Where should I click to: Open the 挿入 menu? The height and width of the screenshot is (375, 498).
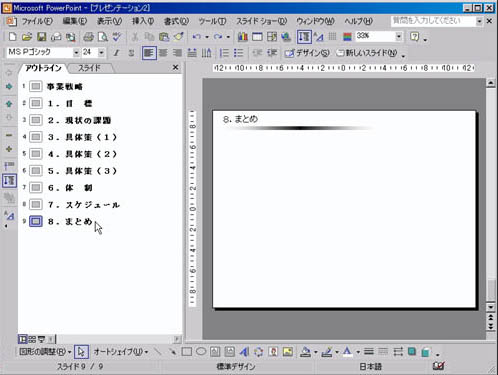click(x=142, y=21)
